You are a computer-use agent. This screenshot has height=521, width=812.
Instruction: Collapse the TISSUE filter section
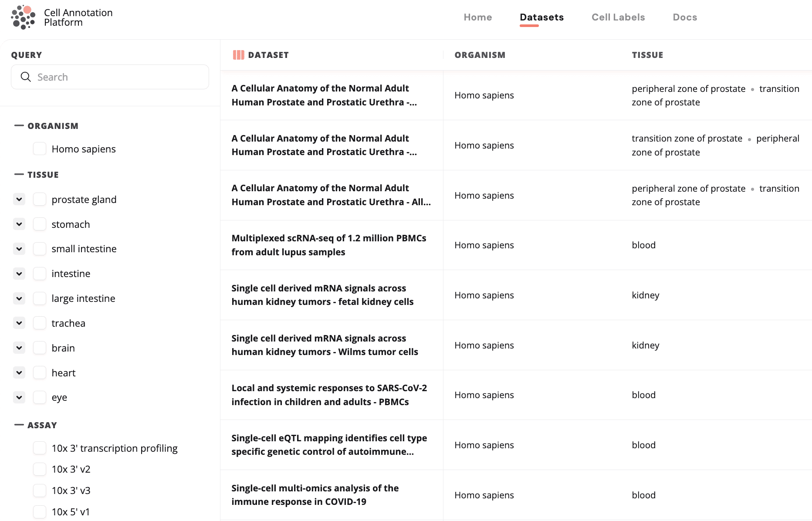pyautogui.click(x=18, y=174)
